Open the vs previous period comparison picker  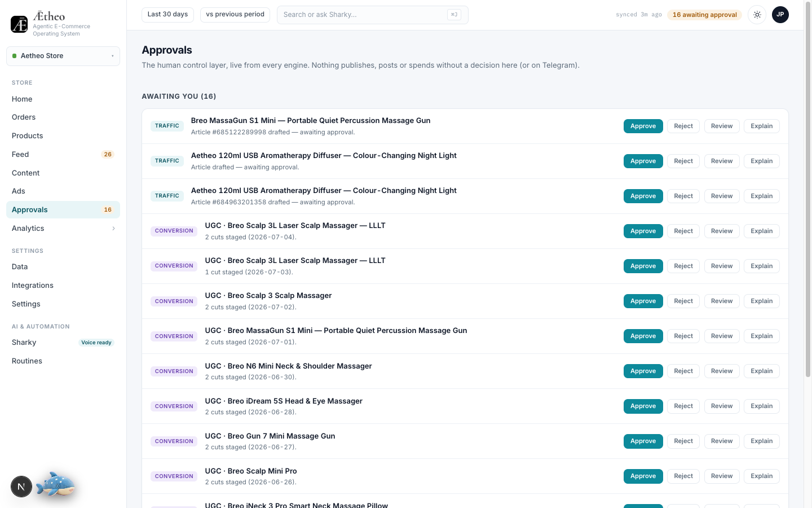(235, 15)
